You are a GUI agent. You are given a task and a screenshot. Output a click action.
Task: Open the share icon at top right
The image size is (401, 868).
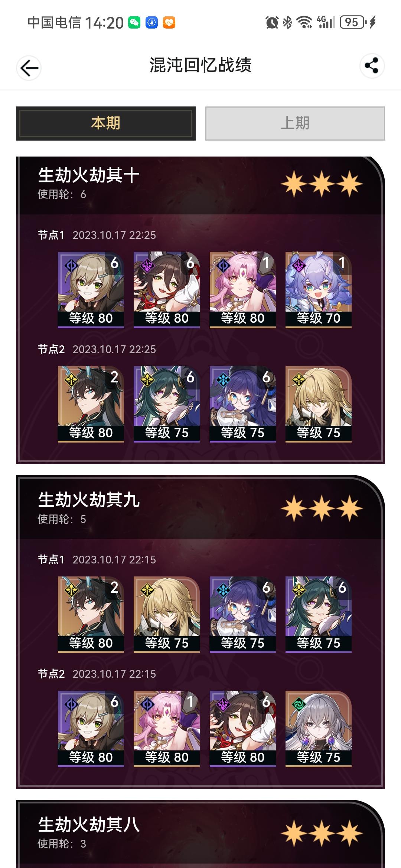(x=372, y=66)
